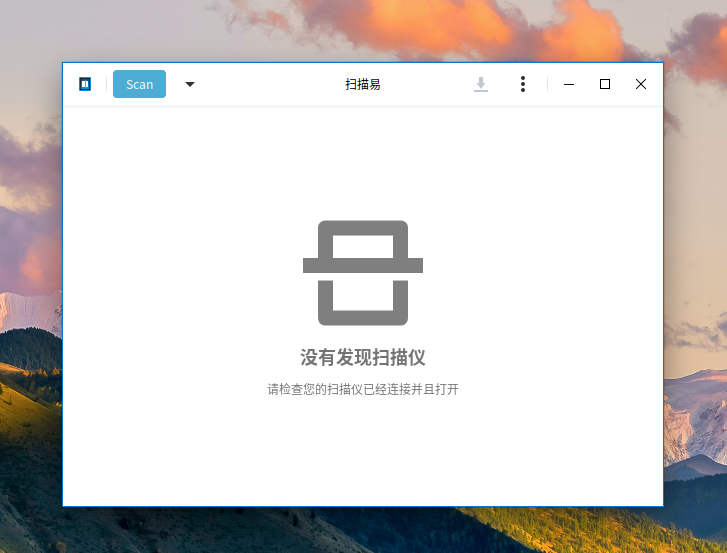Click the 请检查您的扫描仪已经连接并且打开 message
The width and height of the screenshot is (727, 553).
click(x=363, y=389)
